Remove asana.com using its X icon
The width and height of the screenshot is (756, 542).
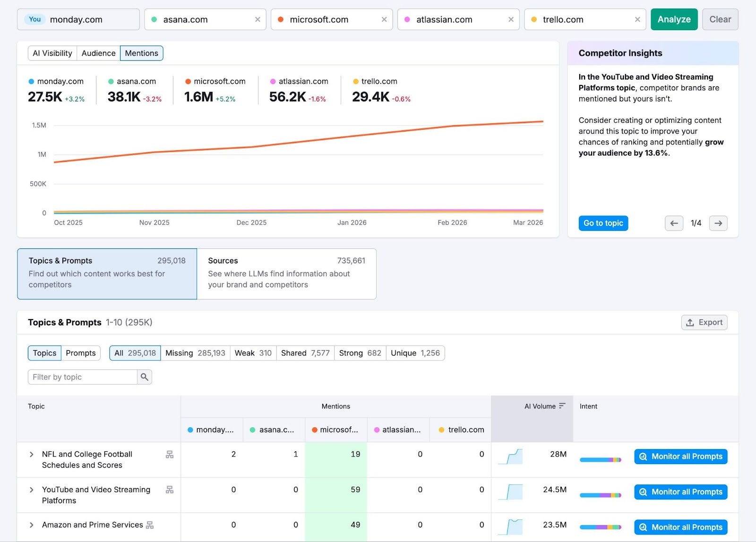258,19
